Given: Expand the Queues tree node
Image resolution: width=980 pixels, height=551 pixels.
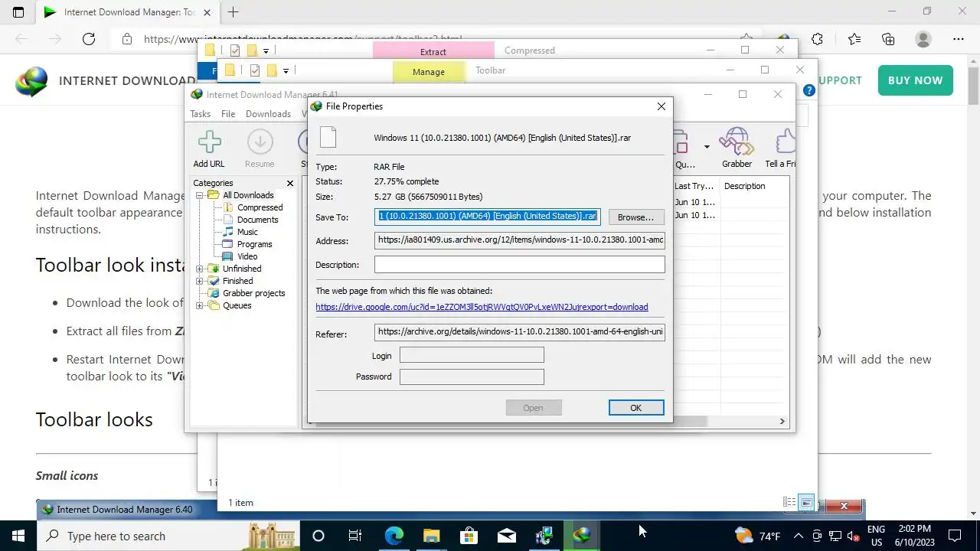Looking at the screenshot, I should point(199,305).
